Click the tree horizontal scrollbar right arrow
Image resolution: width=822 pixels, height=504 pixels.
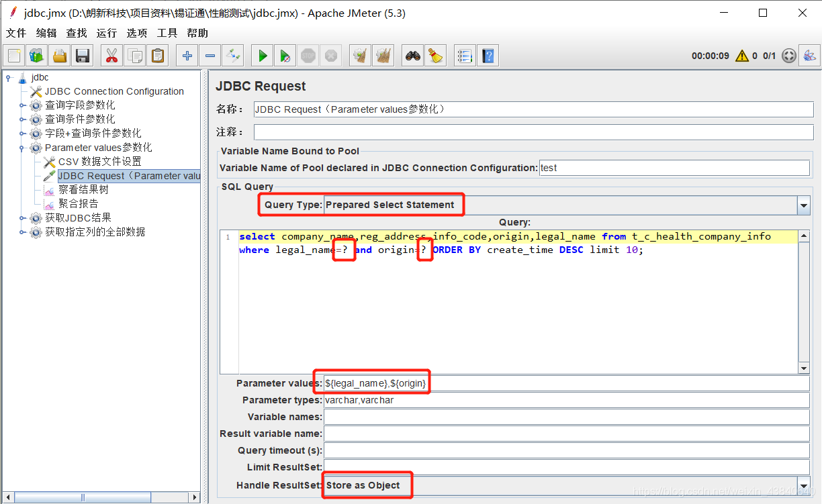point(195,497)
